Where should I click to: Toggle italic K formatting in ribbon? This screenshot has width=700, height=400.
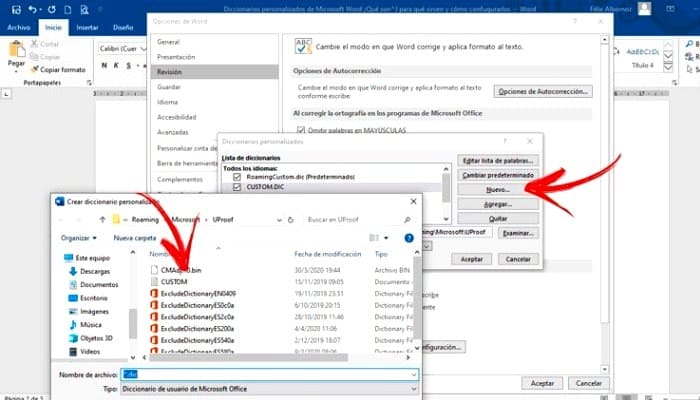pyautogui.click(x=116, y=66)
